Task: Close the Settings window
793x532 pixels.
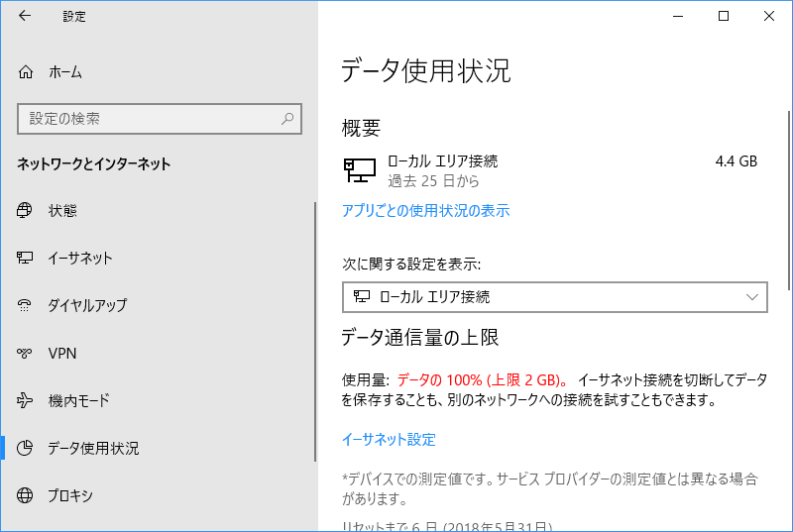Action: tap(769, 16)
